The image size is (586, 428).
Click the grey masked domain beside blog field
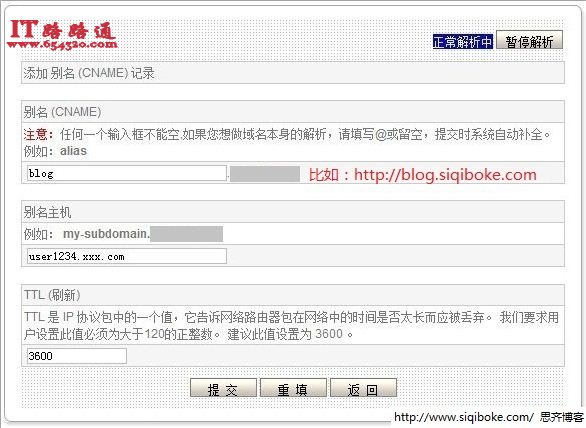(x=265, y=174)
